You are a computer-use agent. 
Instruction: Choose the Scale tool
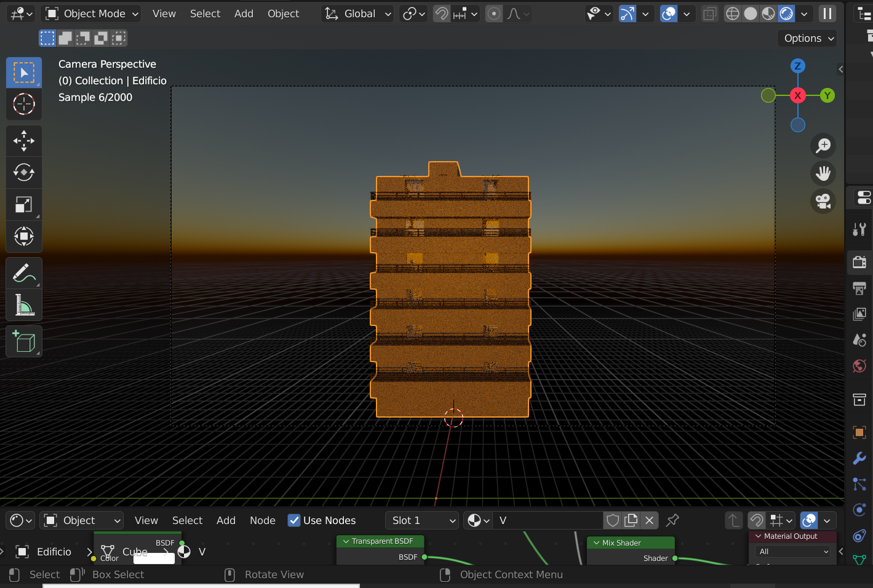click(24, 205)
